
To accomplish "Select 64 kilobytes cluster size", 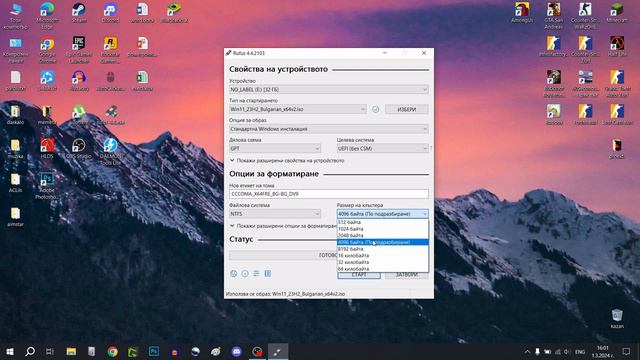I will click(x=382, y=269).
